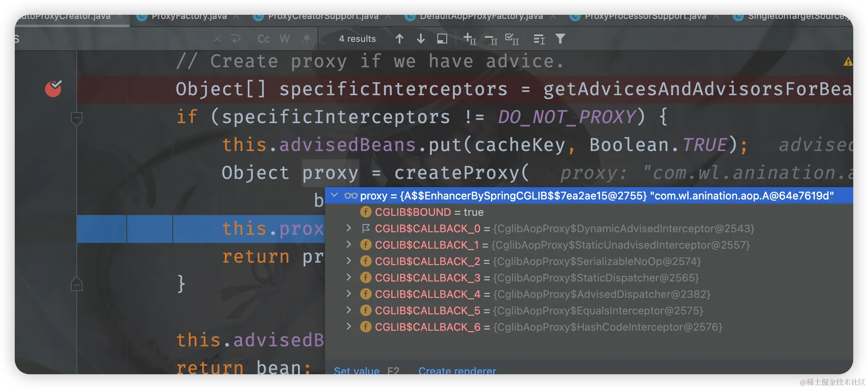
Task: Go to next search occurrence
Action: click(420, 39)
